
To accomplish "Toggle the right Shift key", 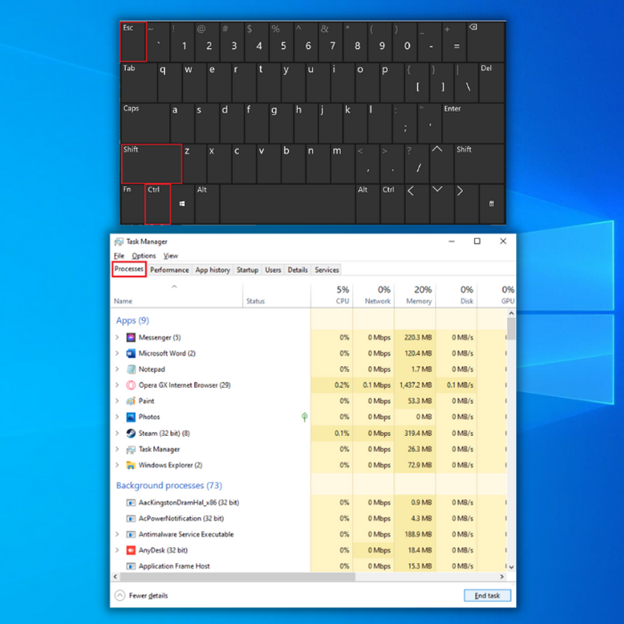I will click(479, 164).
